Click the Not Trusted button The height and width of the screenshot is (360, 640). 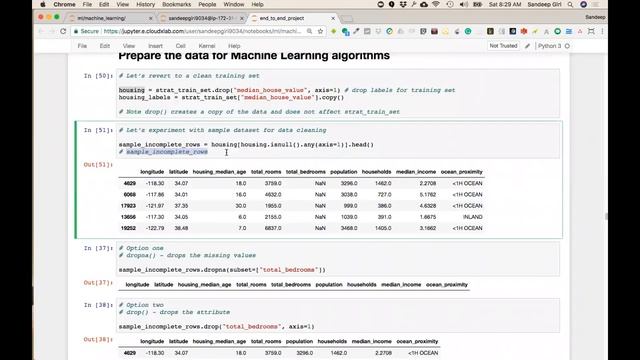[x=503, y=46]
